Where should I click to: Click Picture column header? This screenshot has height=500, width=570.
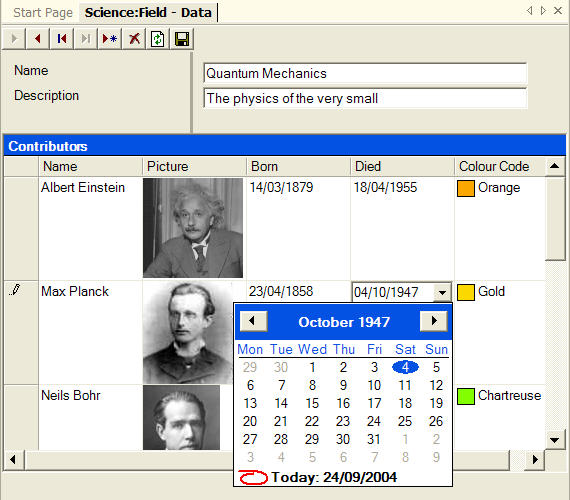pos(194,167)
